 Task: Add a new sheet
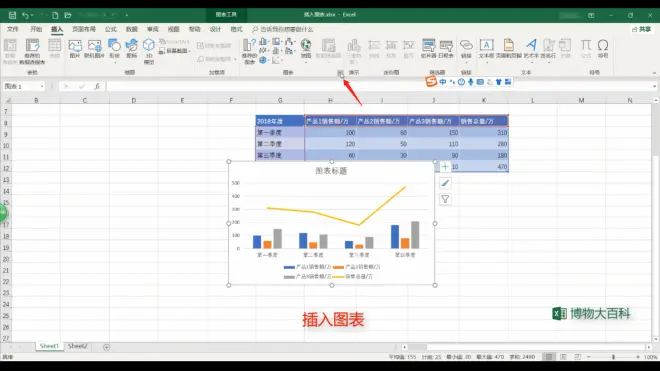tap(106, 347)
